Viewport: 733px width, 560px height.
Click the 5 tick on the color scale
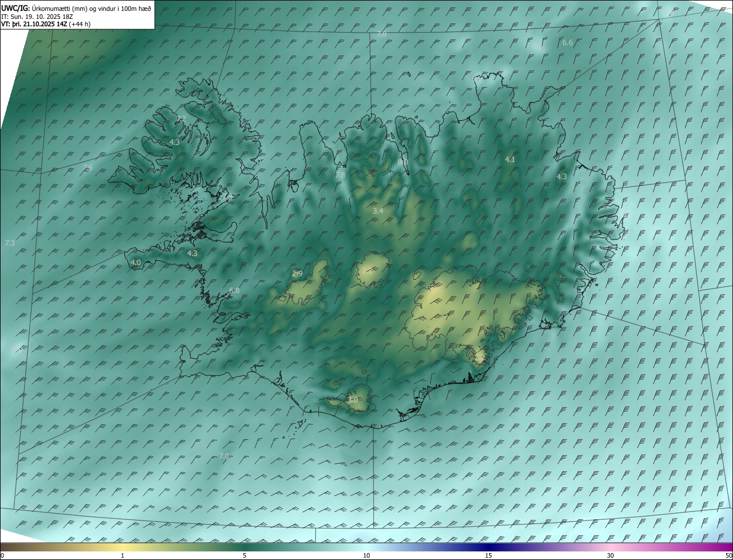coord(245,556)
